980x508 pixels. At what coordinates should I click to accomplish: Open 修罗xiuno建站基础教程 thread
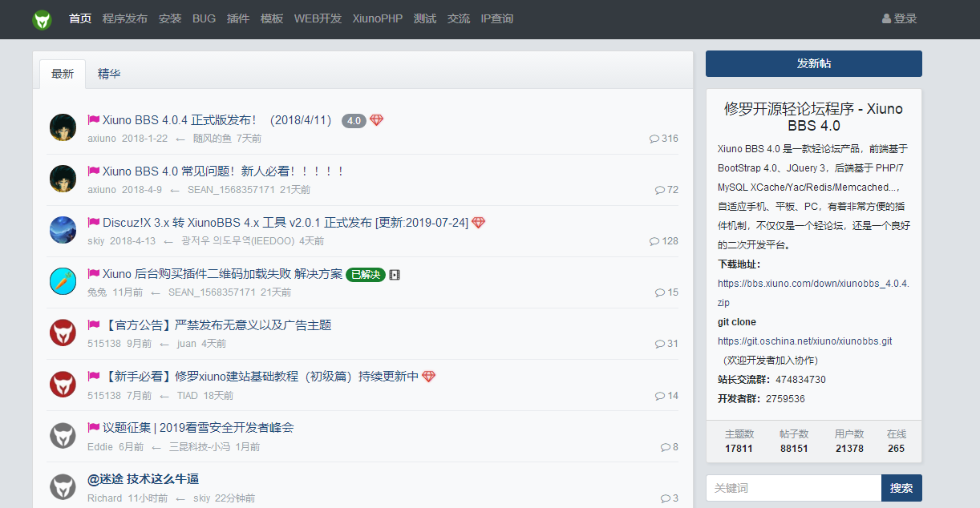click(x=261, y=377)
